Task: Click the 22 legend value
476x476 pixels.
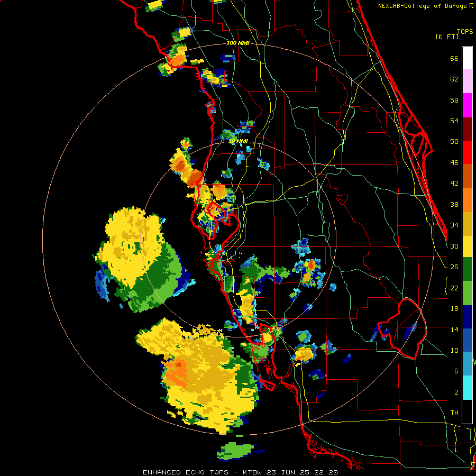Action: point(454,288)
